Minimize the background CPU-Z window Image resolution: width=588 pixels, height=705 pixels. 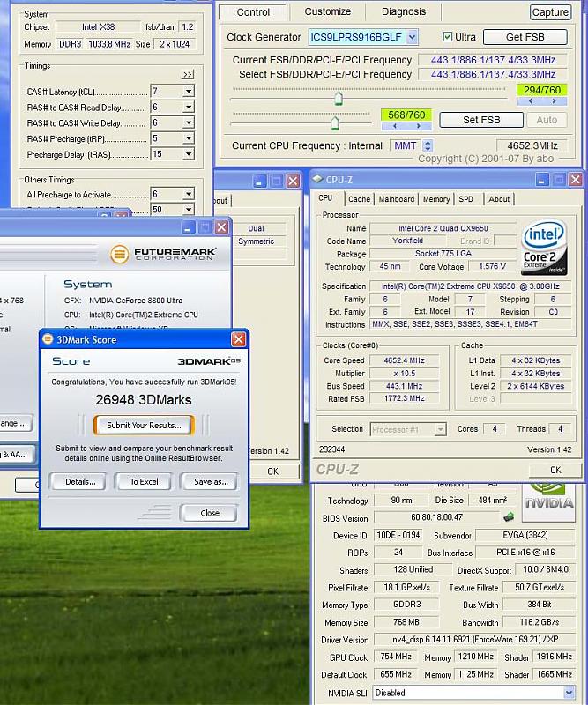tap(259, 181)
